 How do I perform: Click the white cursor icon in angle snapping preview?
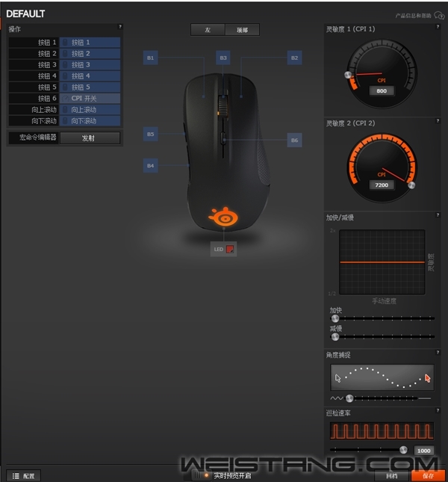337,378
